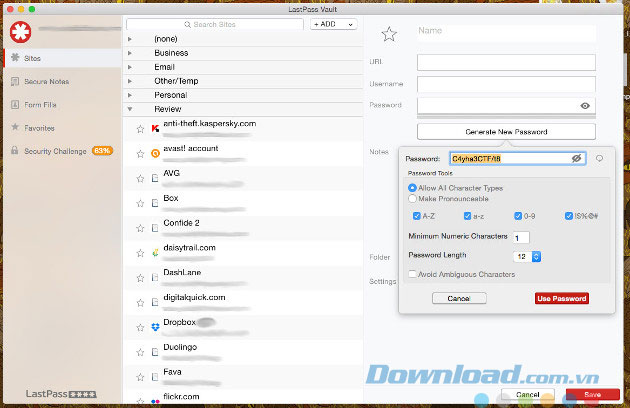Collapse the Review folder
Viewport: 630px width, 408px height.
(130, 109)
